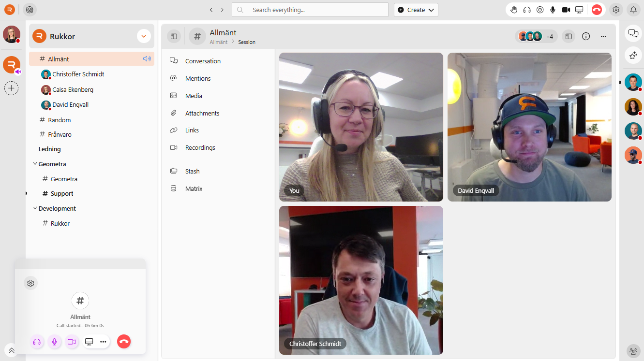Viewport: 644px width, 361px height.
Task: Click the Rukkor logo in top-left corner
Action: (x=10, y=10)
